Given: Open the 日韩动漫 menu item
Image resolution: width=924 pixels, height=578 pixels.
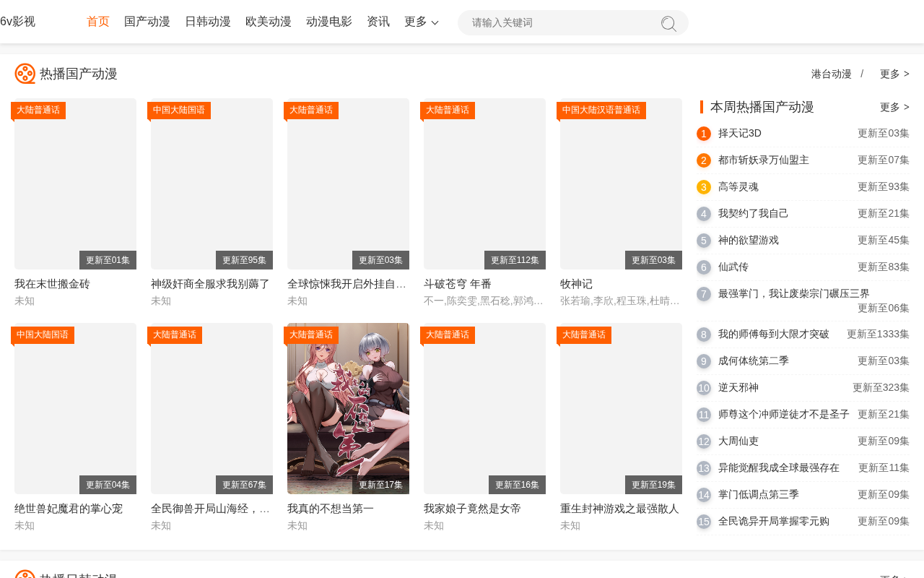Looking at the screenshot, I should coord(208,22).
